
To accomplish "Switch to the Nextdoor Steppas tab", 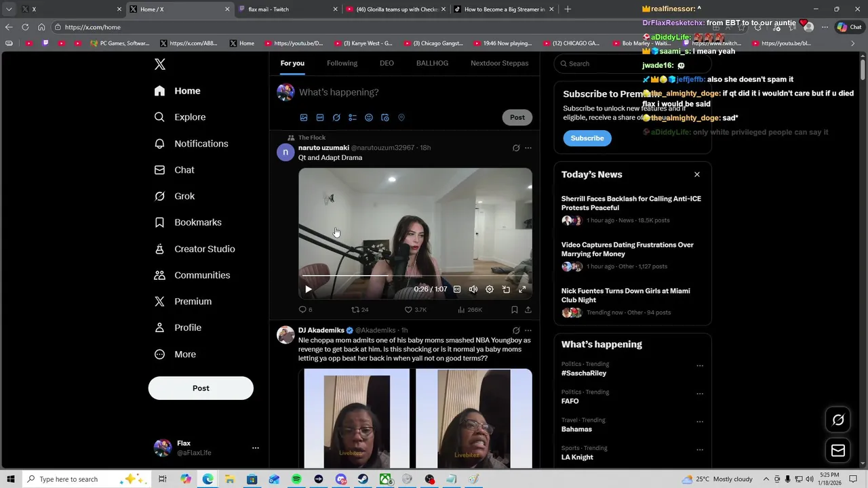I will (499, 63).
